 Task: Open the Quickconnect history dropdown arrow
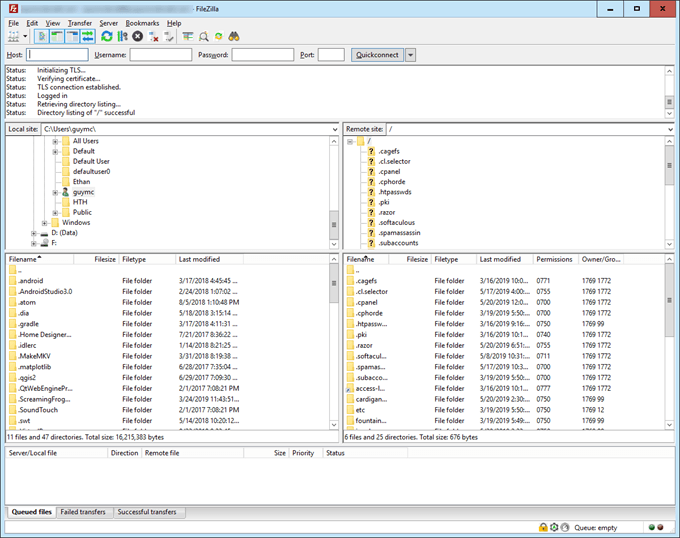411,55
